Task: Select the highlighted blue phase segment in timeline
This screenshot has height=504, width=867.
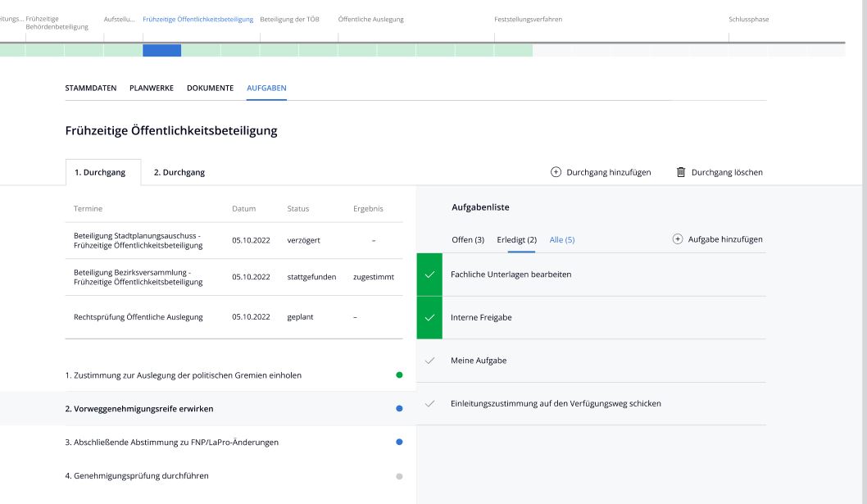Action: [161, 51]
